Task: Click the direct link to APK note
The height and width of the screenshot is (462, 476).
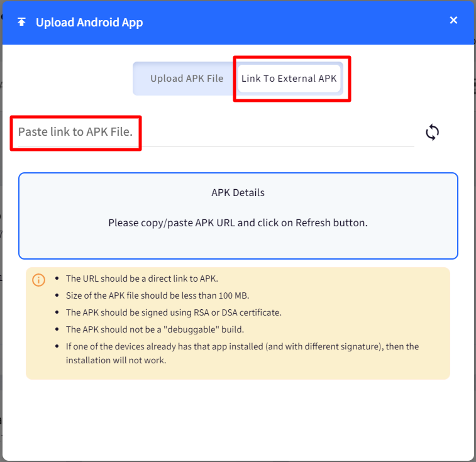Action: point(142,278)
